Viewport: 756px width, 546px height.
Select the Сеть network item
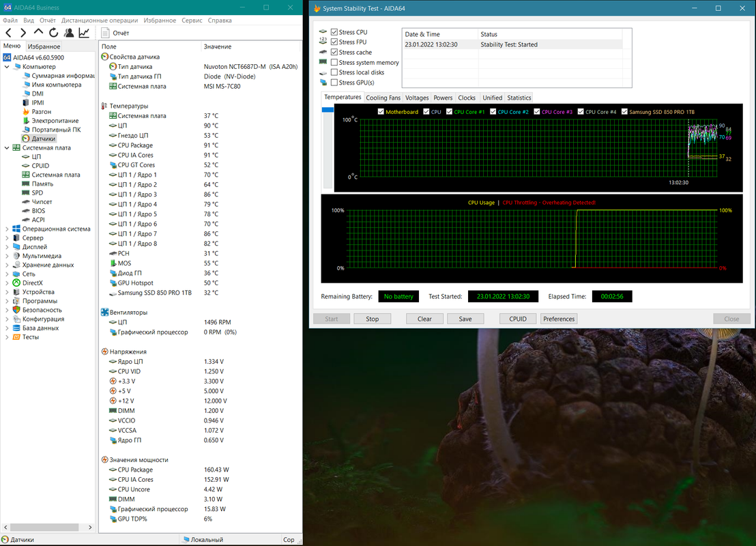click(24, 274)
